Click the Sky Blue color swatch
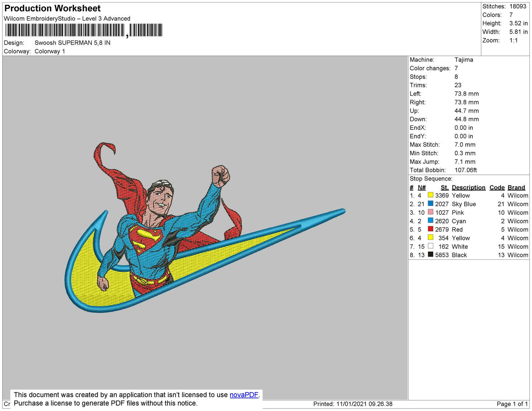 click(x=430, y=203)
